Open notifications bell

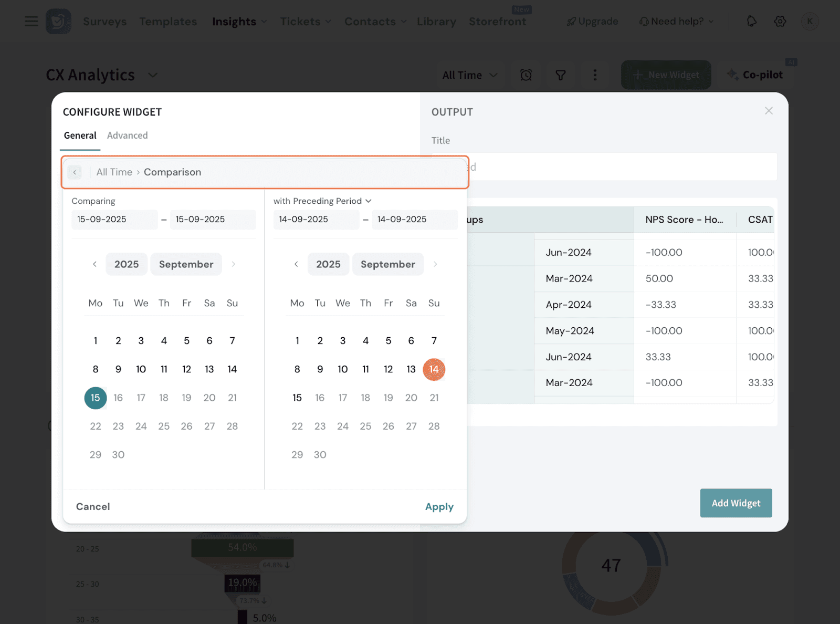point(752,22)
